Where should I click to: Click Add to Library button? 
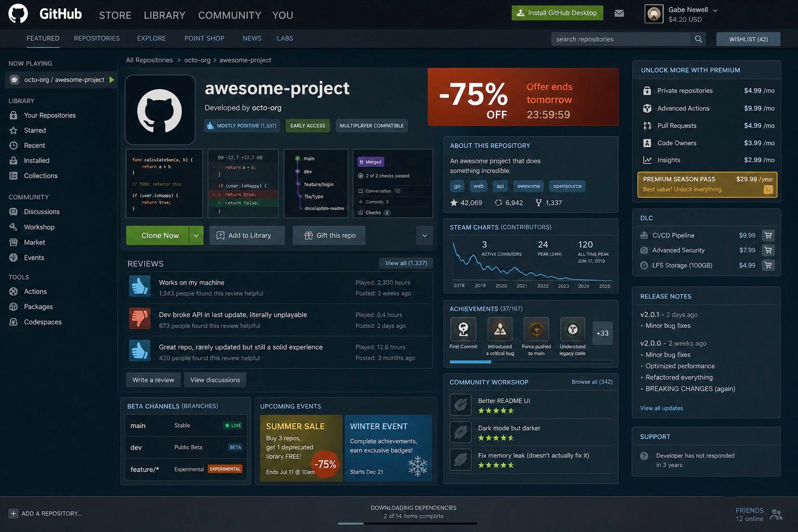tap(247, 235)
